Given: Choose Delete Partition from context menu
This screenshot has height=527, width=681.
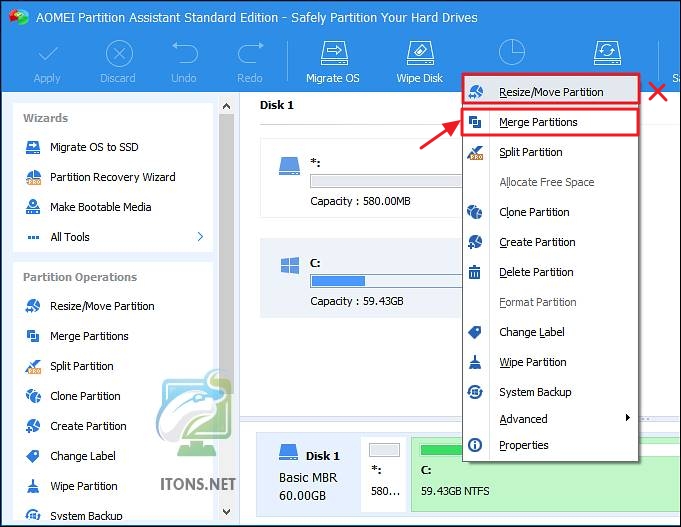Looking at the screenshot, I should click(550, 272).
